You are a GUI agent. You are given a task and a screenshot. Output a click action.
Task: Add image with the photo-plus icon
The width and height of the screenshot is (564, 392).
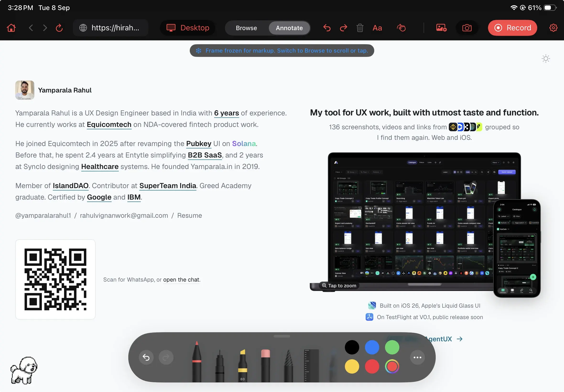(441, 28)
